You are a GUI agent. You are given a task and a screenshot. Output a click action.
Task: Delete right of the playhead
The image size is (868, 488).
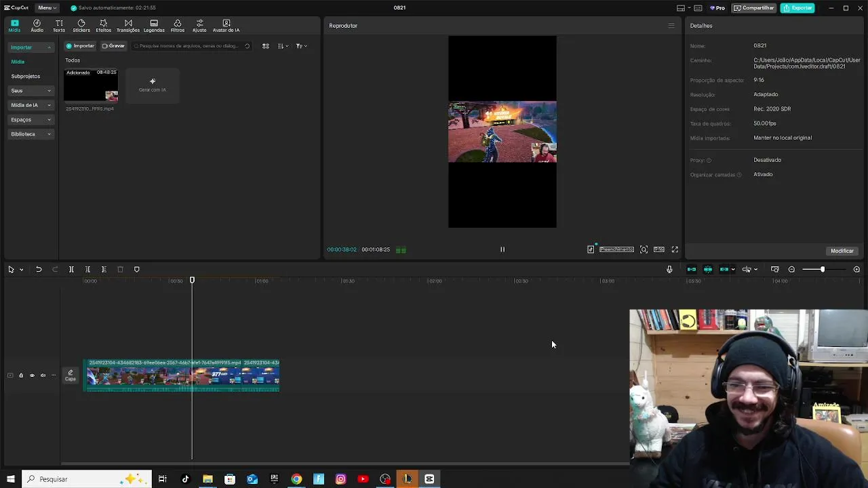pyautogui.click(x=104, y=270)
